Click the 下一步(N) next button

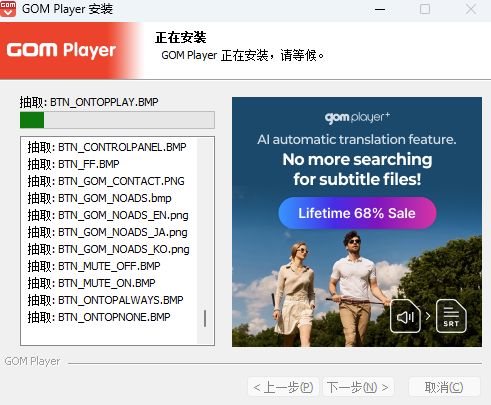(x=358, y=387)
